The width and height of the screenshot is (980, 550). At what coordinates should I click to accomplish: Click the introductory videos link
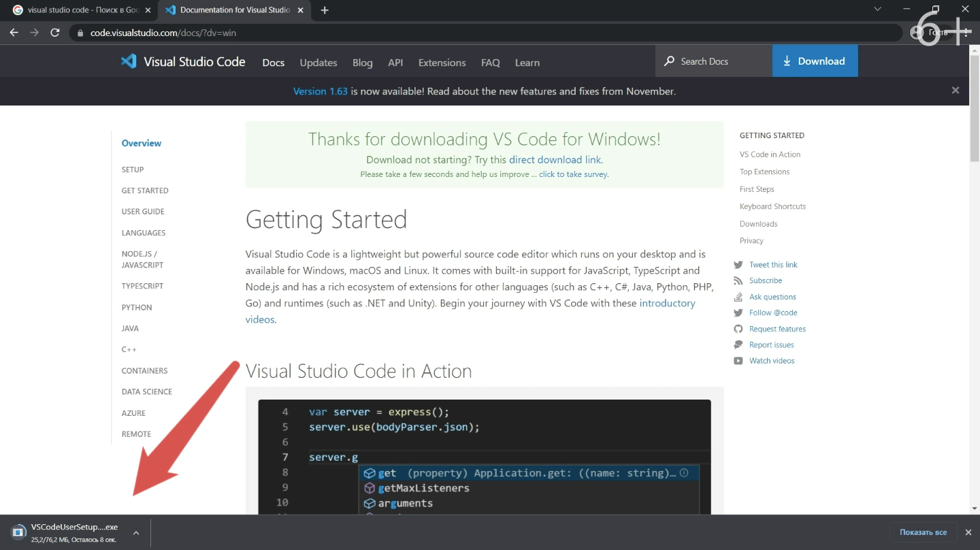tap(470, 311)
